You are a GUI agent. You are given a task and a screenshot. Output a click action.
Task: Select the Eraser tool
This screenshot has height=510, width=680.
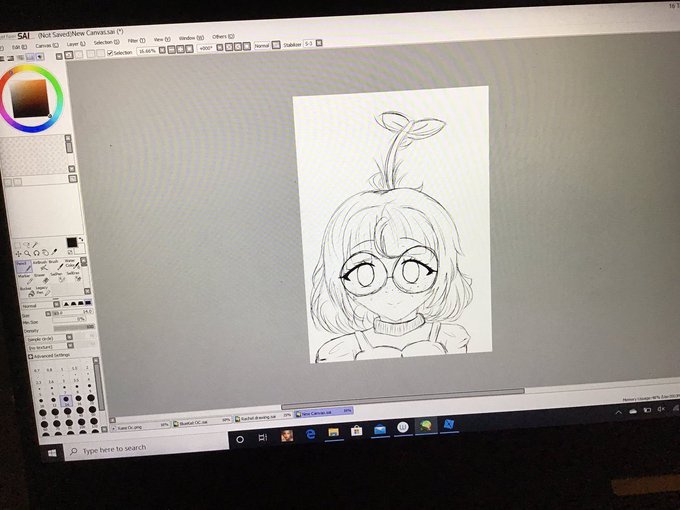pos(42,278)
